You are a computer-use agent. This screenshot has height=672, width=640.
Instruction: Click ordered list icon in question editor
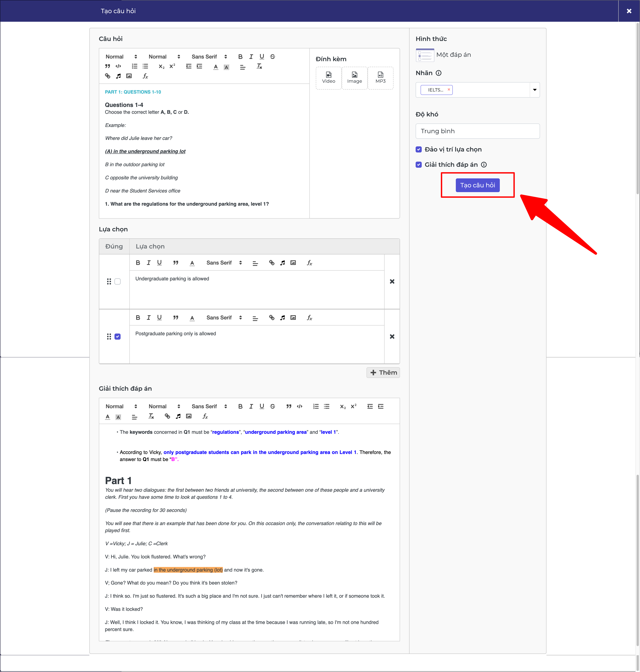point(135,66)
